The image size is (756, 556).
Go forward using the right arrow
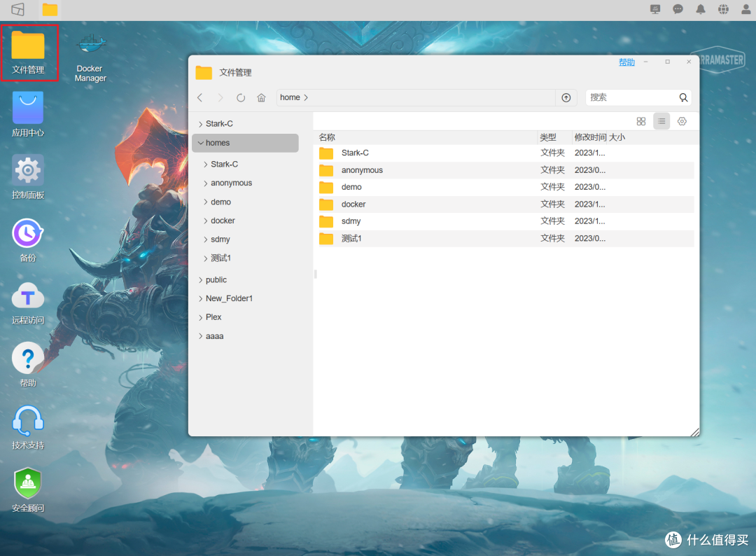(220, 97)
